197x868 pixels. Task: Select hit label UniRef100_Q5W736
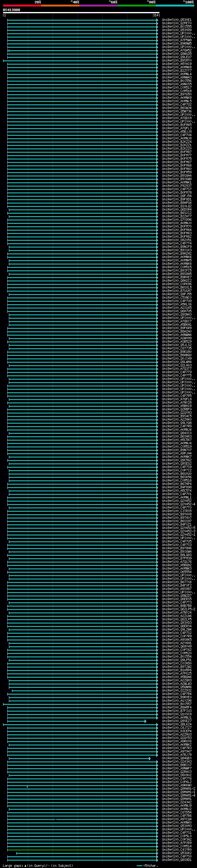(x=177, y=111)
